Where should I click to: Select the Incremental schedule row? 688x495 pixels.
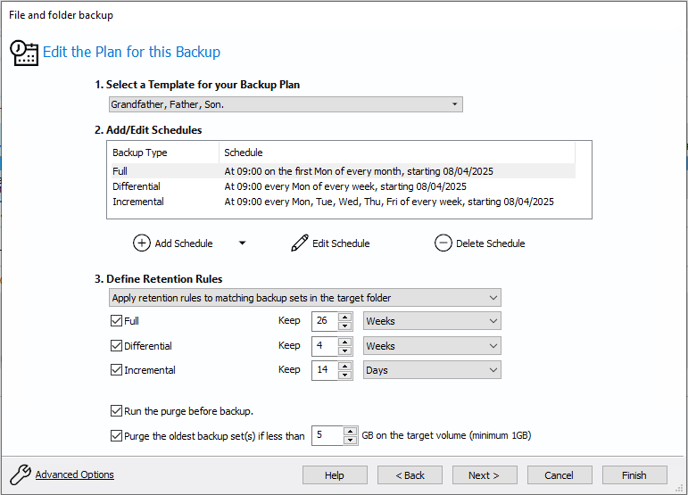click(343, 202)
